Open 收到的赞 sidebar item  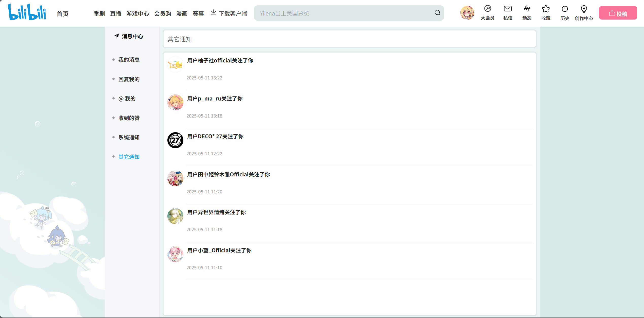coord(129,118)
